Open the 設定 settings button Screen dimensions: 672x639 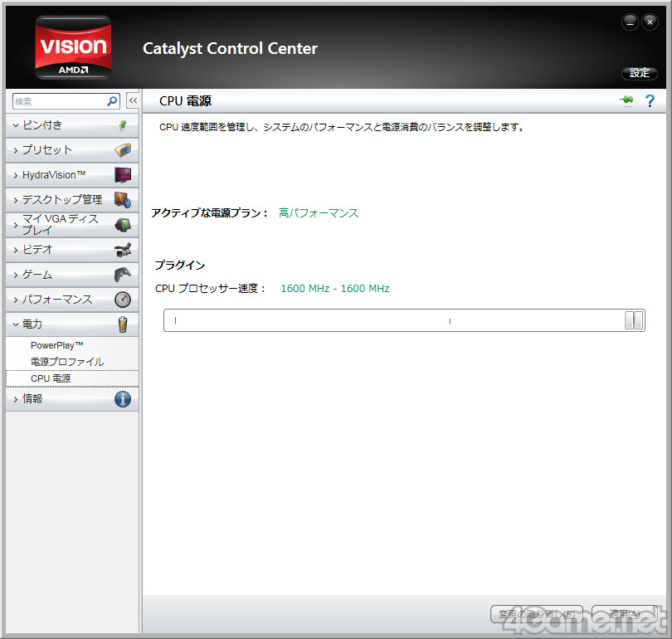640,73
